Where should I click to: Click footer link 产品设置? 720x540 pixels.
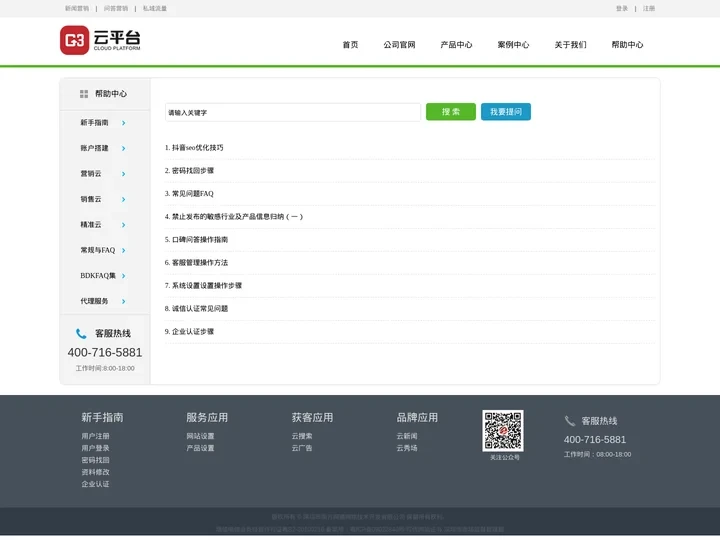201,448
